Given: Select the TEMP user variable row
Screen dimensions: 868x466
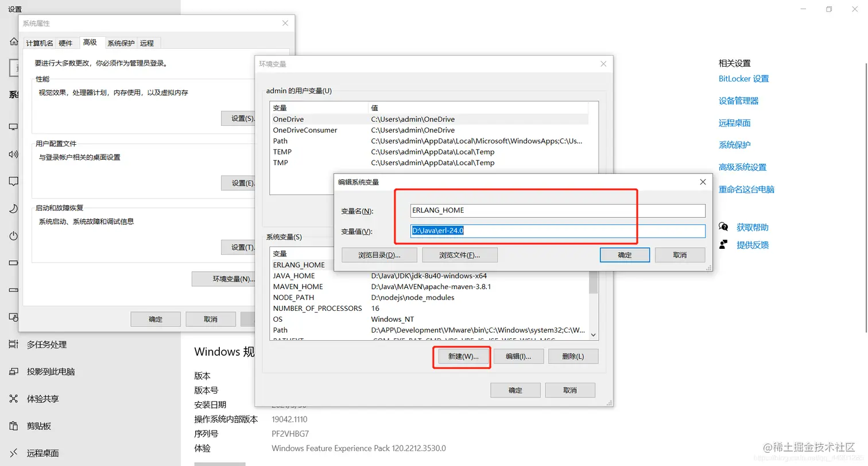Looking at the screenshot, I should pyautogui.click(x=429, y=152).
